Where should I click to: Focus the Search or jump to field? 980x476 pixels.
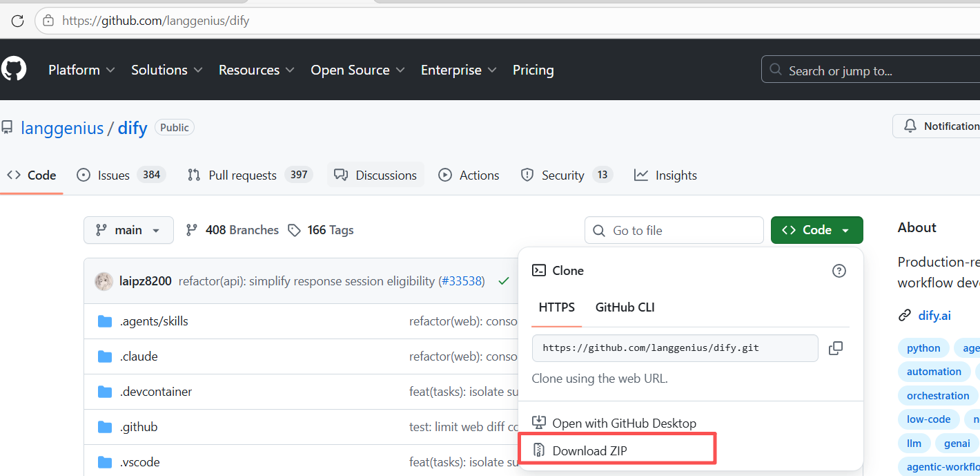coord(871,70)
